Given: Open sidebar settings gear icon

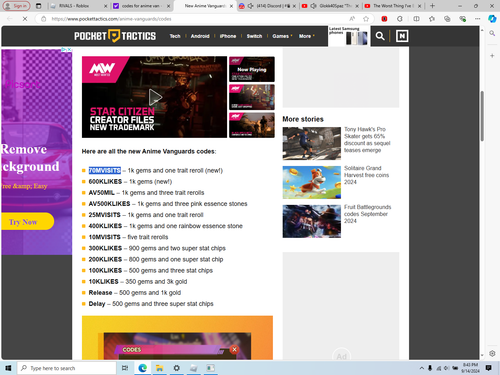Looking at the screenshot, I should tap(492, 353).
